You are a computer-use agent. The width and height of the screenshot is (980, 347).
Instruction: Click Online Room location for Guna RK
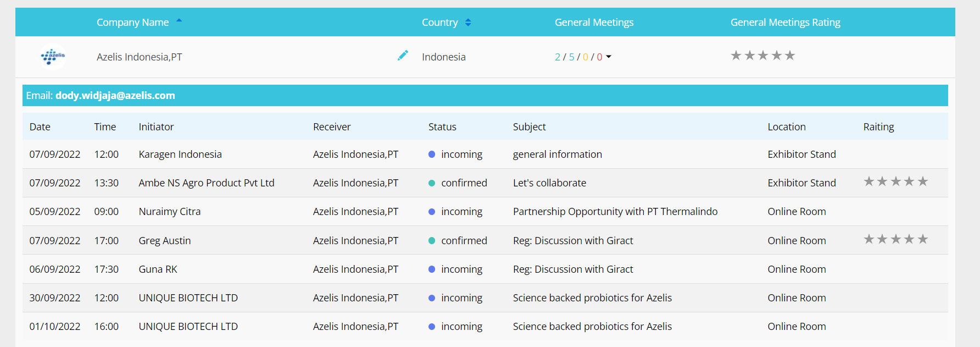click(x=797, y=269)
